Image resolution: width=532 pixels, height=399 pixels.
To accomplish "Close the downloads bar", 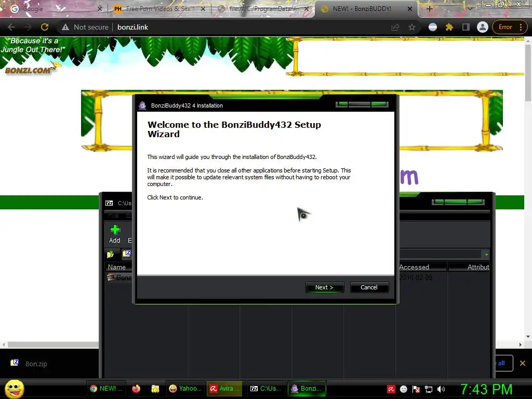I will tap(523, 363).
